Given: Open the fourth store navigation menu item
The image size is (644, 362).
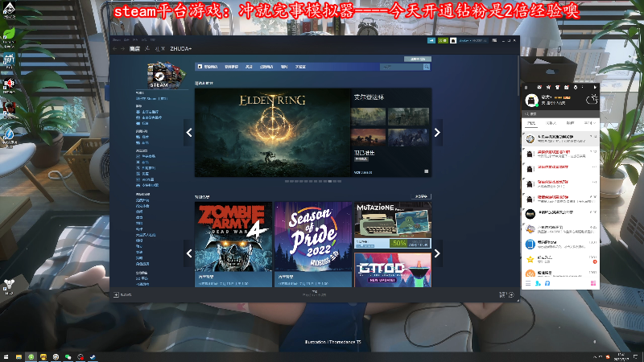Looking at the screenshot, I should 266,67.
